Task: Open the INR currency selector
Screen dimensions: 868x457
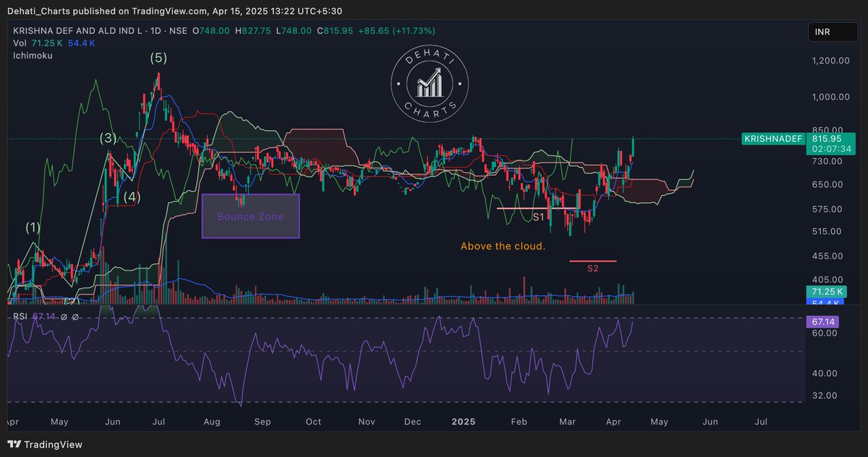Action: [832, 32]
